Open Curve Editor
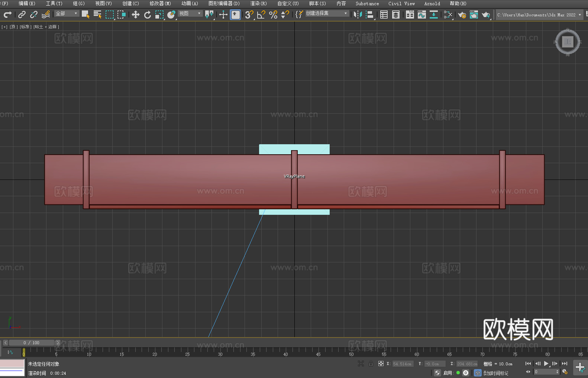 point(422,14)
